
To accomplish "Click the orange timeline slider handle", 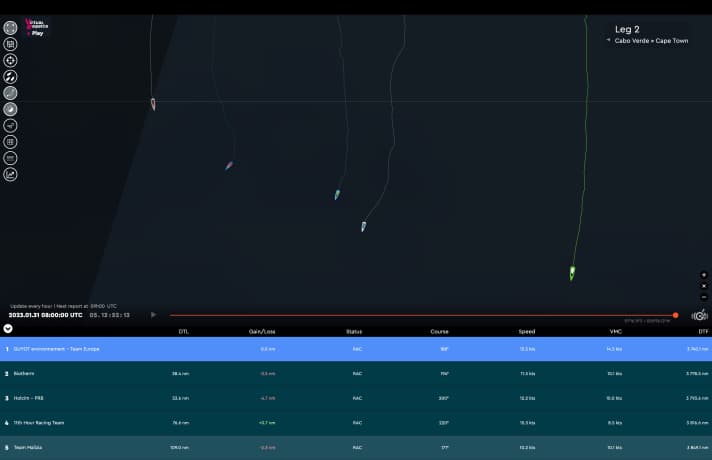I will pyautogui.click(x=675, y=315).
